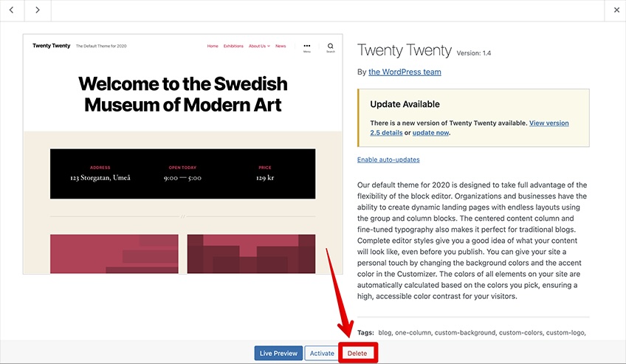Click the Live Preview button
This screenshot has height=364, width=626.
click(x=278, y=353)
